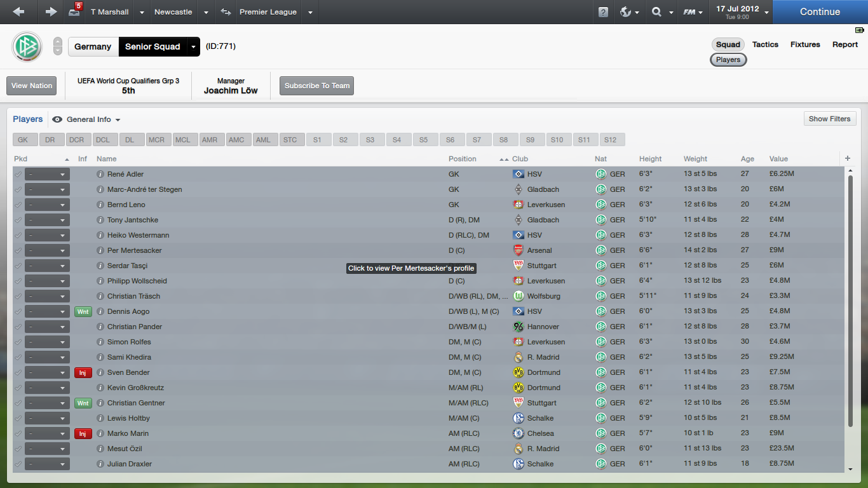
Task: Open the search magnifier icon
Action: coord(661,12)
